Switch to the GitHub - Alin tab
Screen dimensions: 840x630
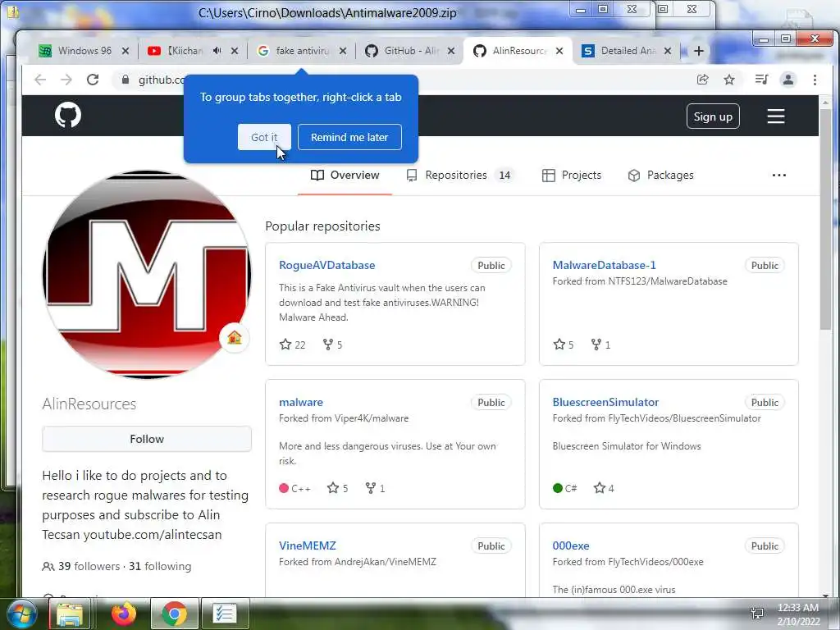(x=411, y=51)
